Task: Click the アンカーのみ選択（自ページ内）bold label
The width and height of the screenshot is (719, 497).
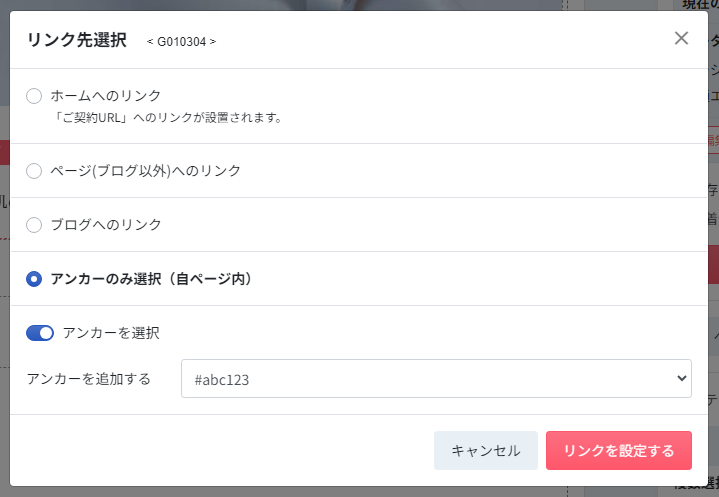Action: 152,279
